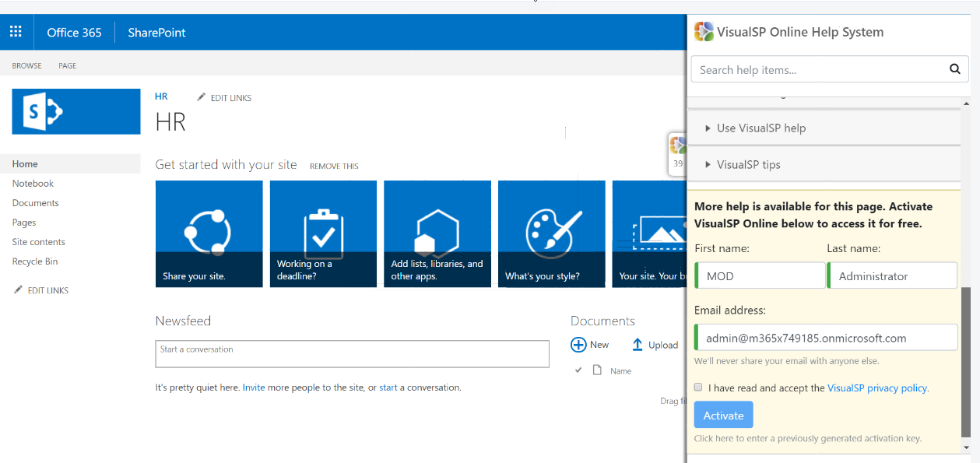The width and height of the screenshot is (980, 463).
Task: Select the Share your site tile
Action: [209, 233]
